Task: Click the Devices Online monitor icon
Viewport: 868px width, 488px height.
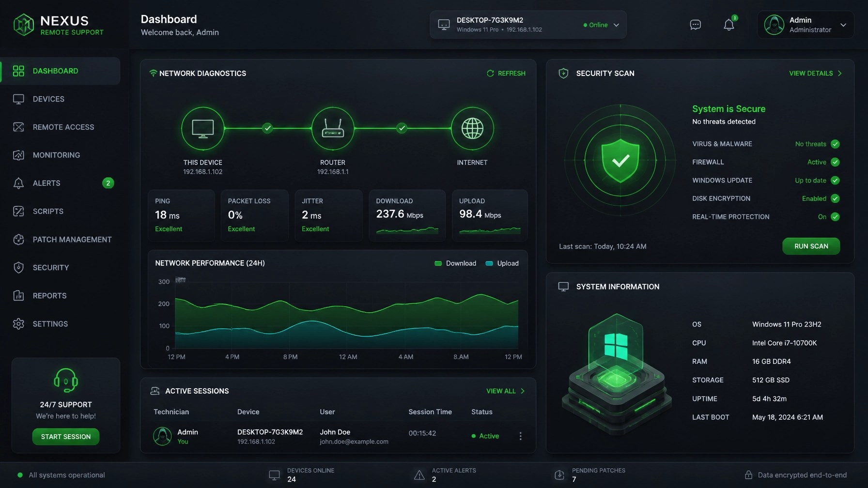Action: pyautogui.click(x=274, y=475)
